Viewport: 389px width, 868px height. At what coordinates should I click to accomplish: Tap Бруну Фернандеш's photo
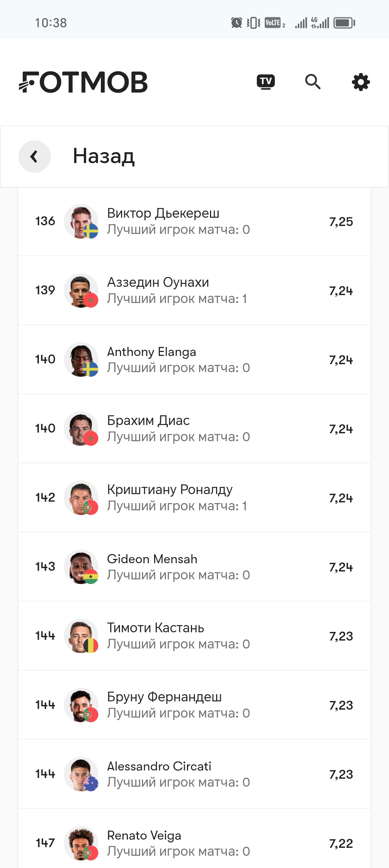coord(81,705)
